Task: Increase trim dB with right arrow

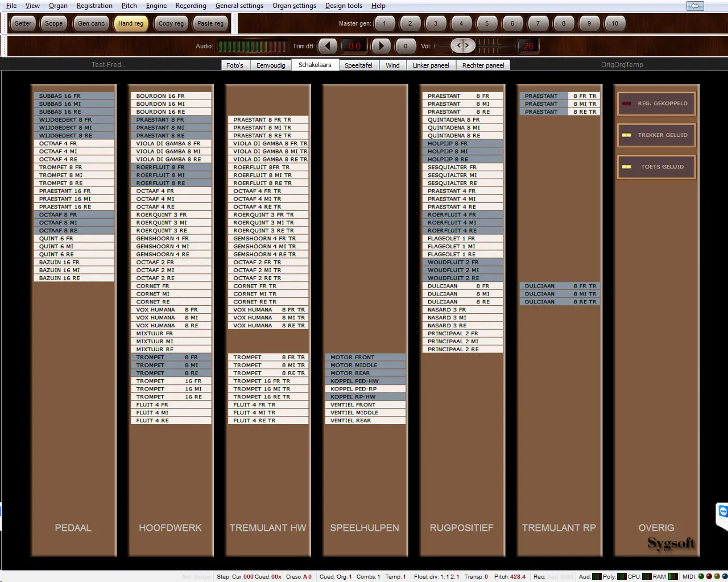Action: (x=381, y=46)
